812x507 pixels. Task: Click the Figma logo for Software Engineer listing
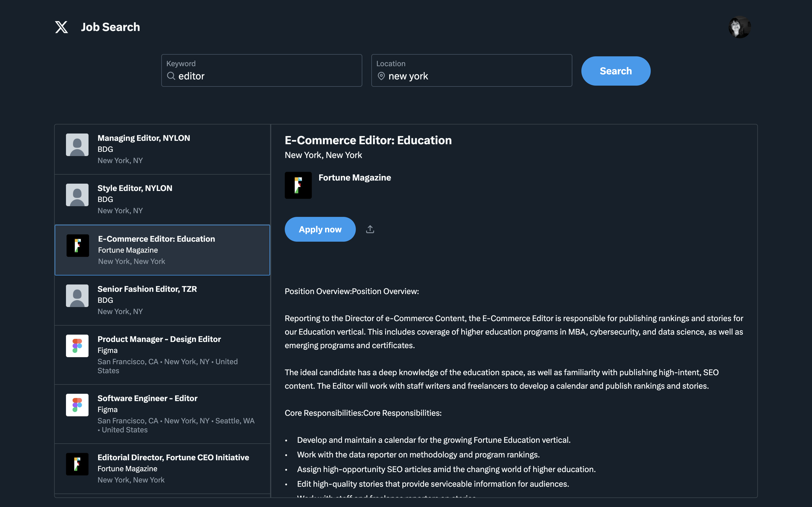77,405
